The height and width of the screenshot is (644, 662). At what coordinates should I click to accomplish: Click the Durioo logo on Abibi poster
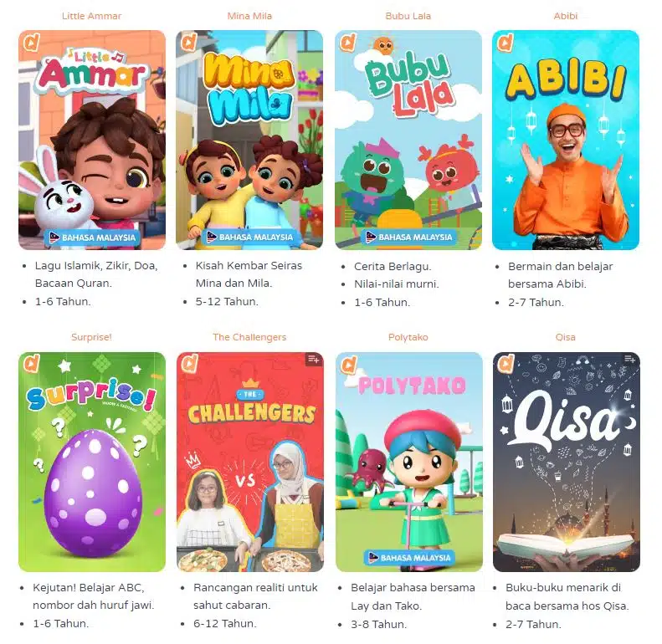[x=505, y=42]
